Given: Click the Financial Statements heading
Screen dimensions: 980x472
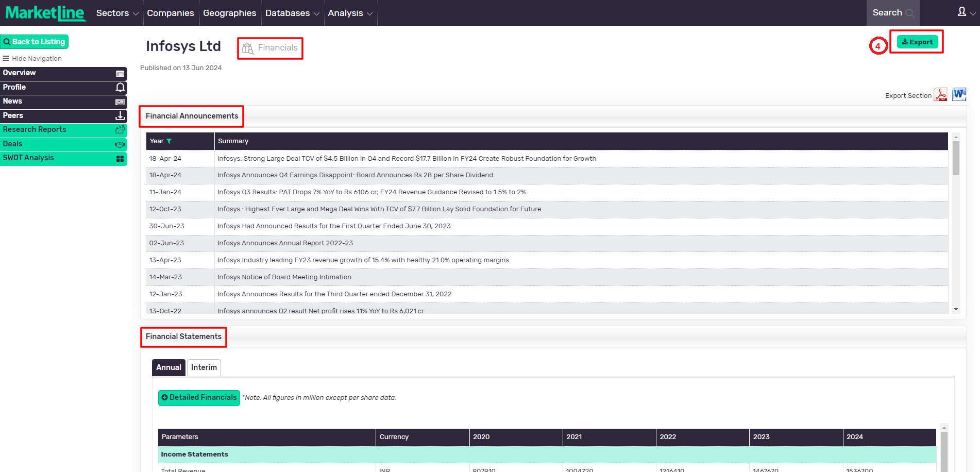Looking at the screenshot, I should pyautogui.click(x=183, y=336).
